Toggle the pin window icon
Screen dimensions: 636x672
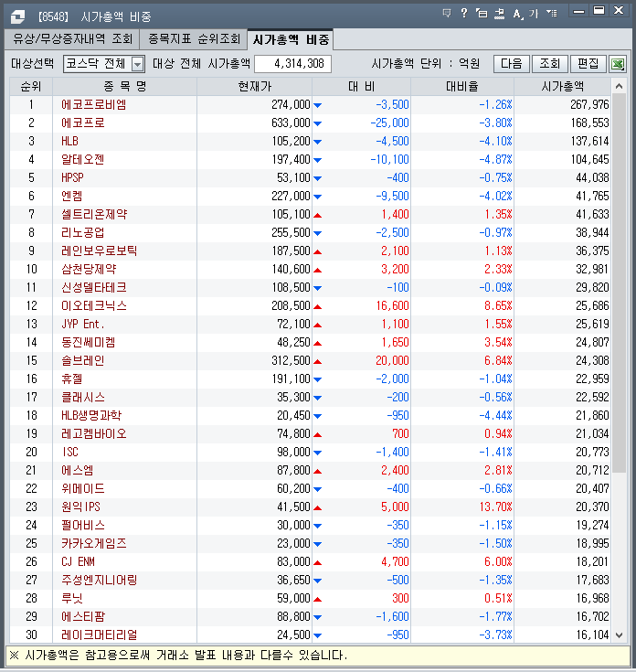click(x=499, y=14)
